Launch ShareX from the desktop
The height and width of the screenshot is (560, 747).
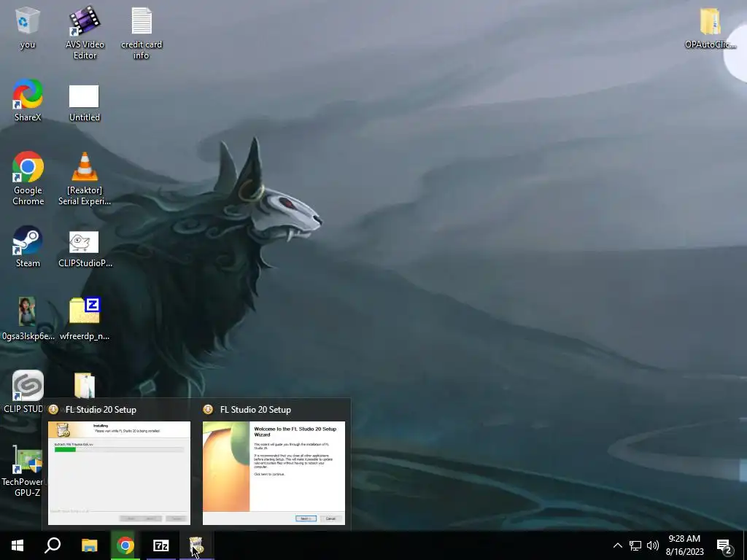pyautogui.click(x=28, y=101)
